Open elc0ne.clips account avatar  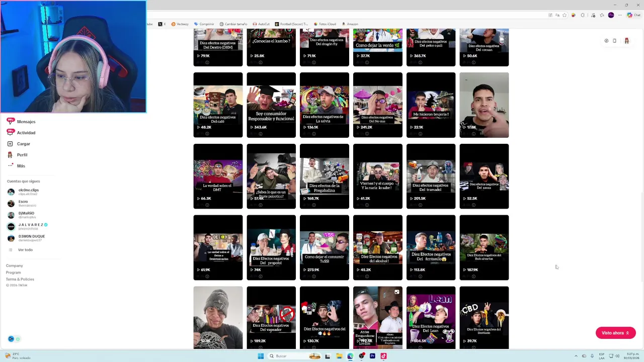tap(11, 192)
